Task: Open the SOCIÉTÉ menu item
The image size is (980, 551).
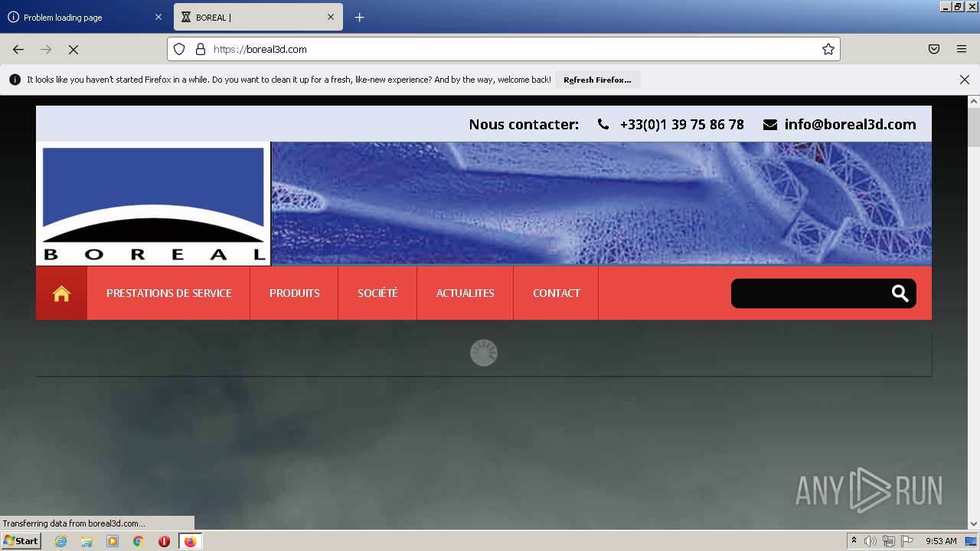Action: pos(377,293)
